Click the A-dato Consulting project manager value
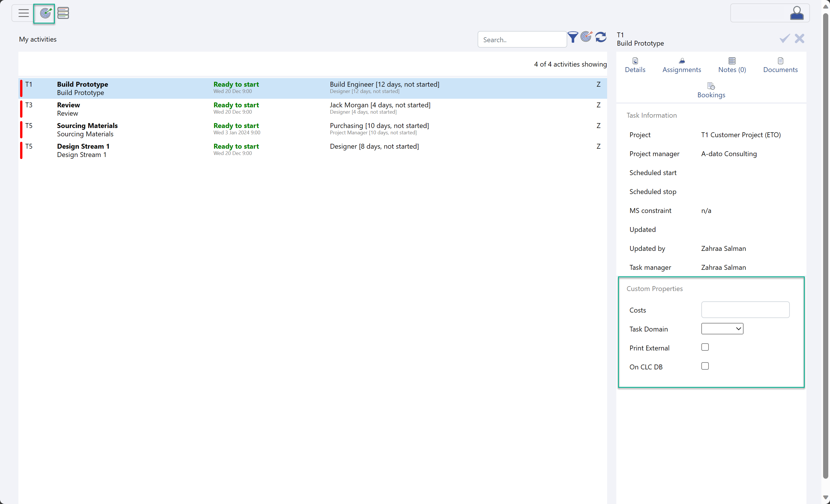Image resolution: width=830 pixels, height=504 pixels. (x=729, y=154)
